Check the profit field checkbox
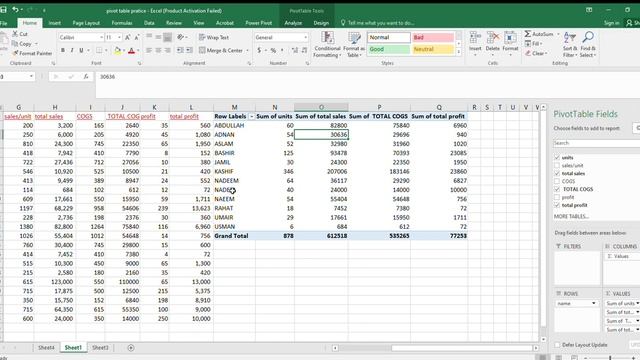The height and width of the screenshot is (360, 640). click(557, 197)
